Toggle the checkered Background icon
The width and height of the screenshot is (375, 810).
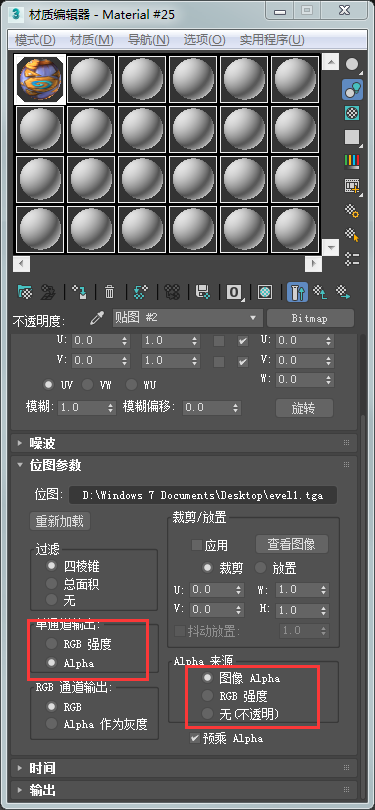[x=352, y=113]
